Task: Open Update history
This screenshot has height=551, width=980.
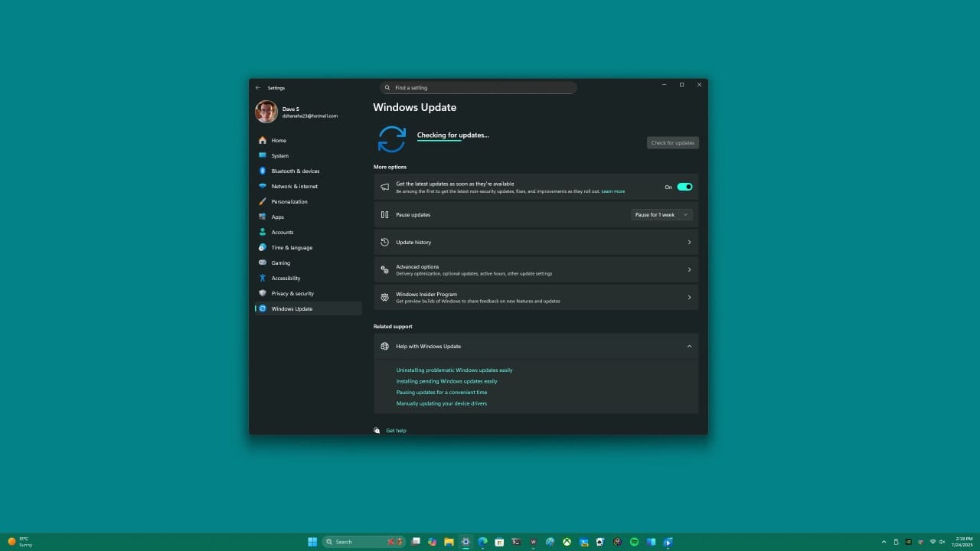Action: (x=536, y=242)
